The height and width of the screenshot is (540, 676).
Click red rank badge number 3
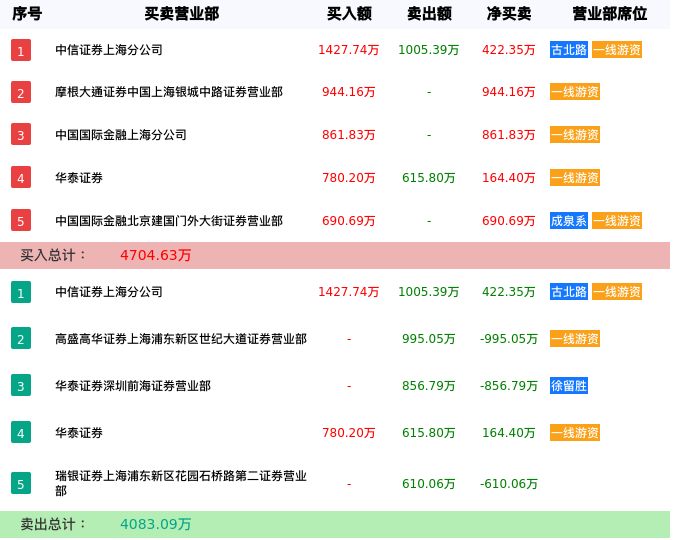(x=21, y=135)
